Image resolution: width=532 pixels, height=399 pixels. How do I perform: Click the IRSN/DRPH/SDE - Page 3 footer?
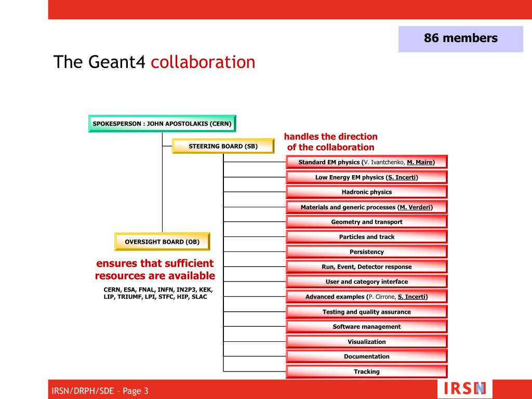100,391
